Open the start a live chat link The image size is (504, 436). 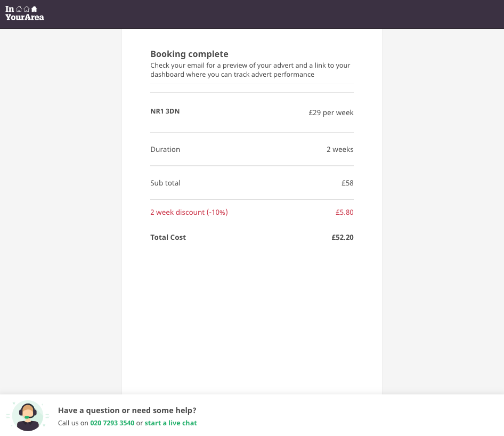coord(170,423)
